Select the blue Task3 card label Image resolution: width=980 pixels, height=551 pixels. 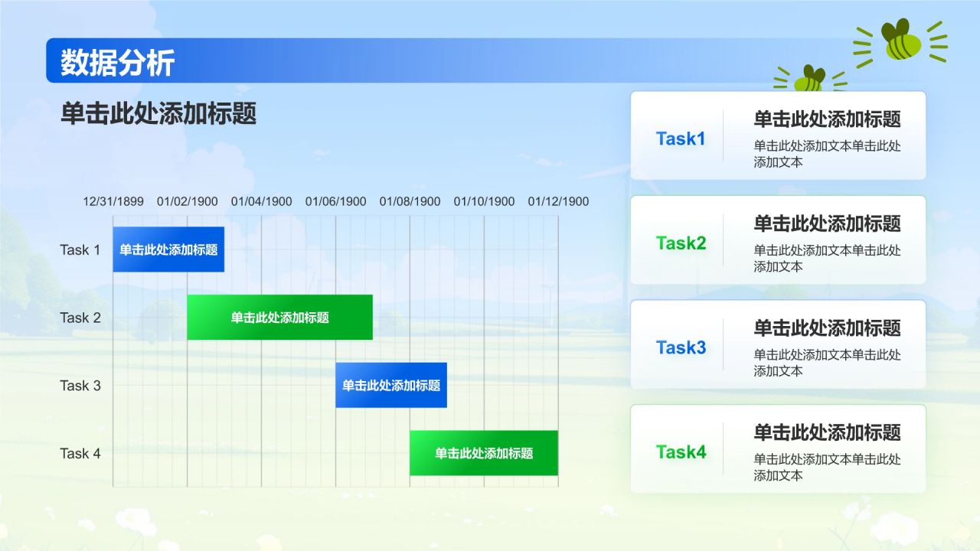tap(681, 347)
